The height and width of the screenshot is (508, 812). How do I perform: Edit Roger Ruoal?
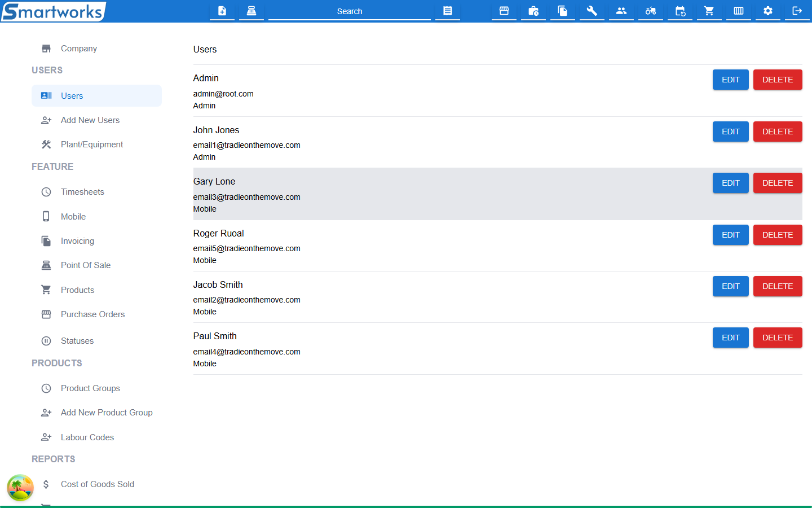point(731,235)
